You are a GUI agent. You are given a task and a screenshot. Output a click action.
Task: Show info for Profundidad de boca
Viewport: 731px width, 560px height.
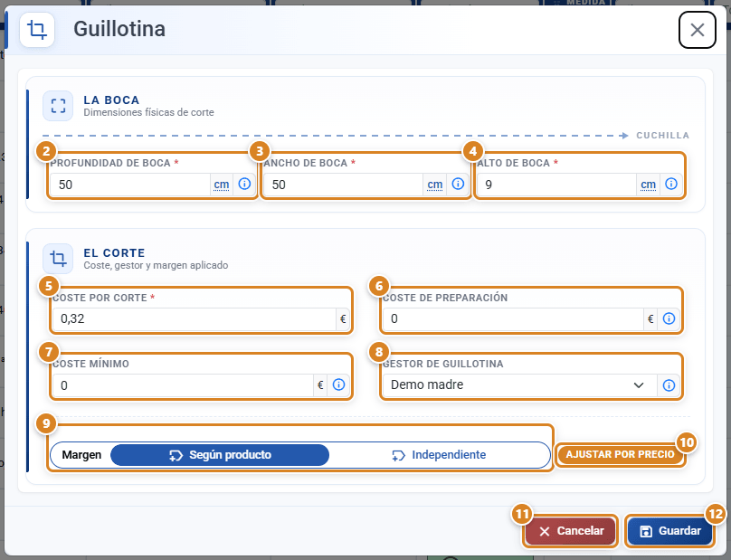[244, 185]
